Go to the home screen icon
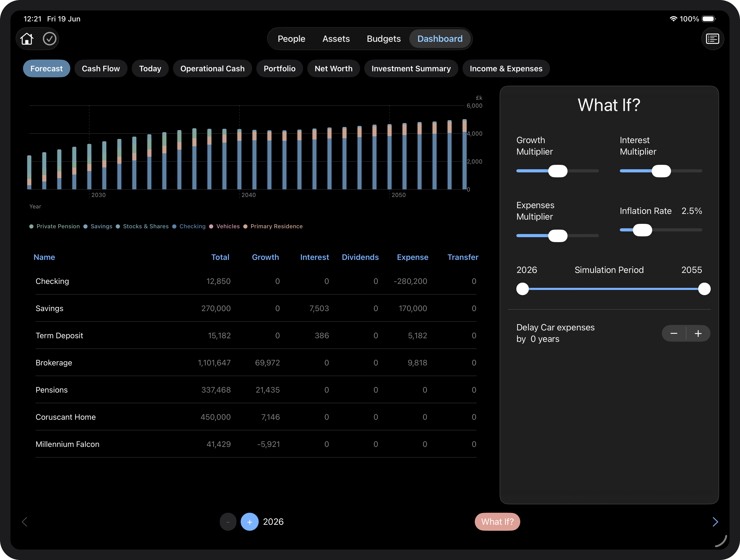740x560 pixels. tap(27, 39)
